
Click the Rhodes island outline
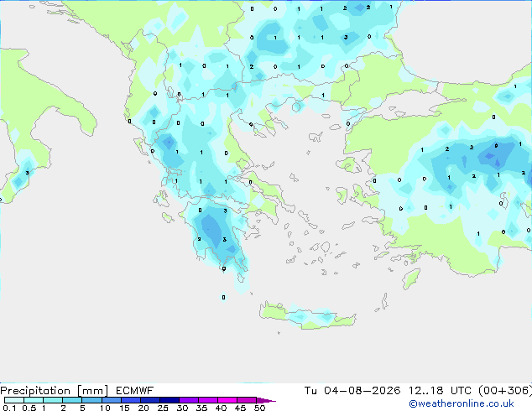click(411, 278)
